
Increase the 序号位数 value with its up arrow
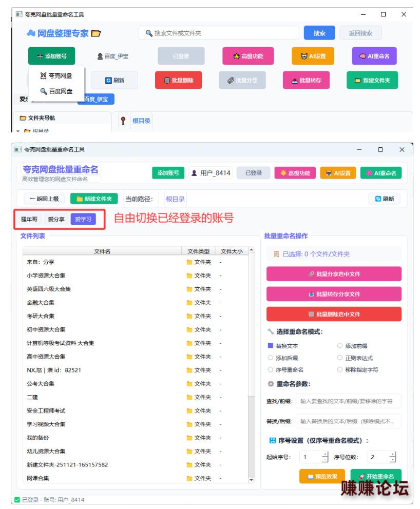click(x=393, y=455)
